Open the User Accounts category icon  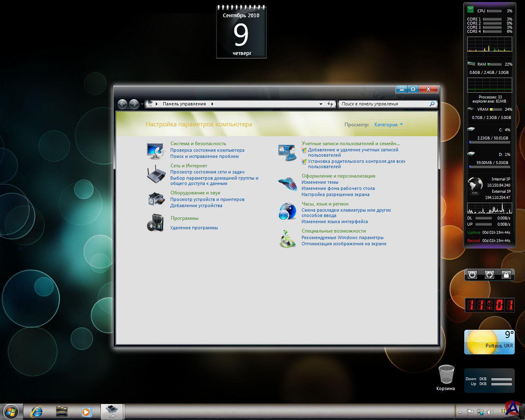click(x=287, y=152)
